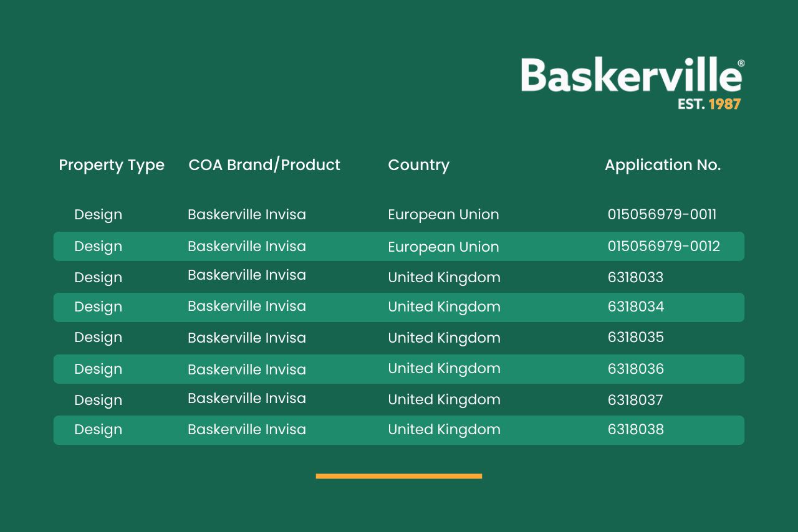Select application number 6318037

(x=635, y=400)
